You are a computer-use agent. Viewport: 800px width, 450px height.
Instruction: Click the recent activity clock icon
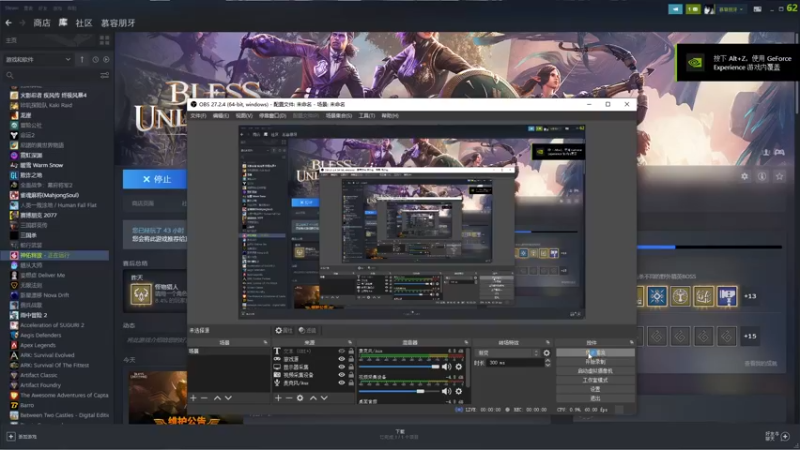pyautogui.click(x=95, y=60)
